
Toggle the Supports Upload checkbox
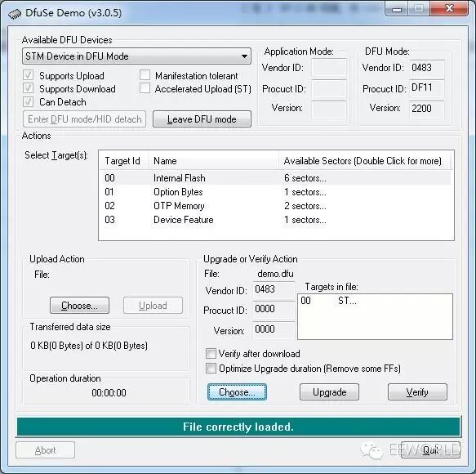tap(29, 75)
